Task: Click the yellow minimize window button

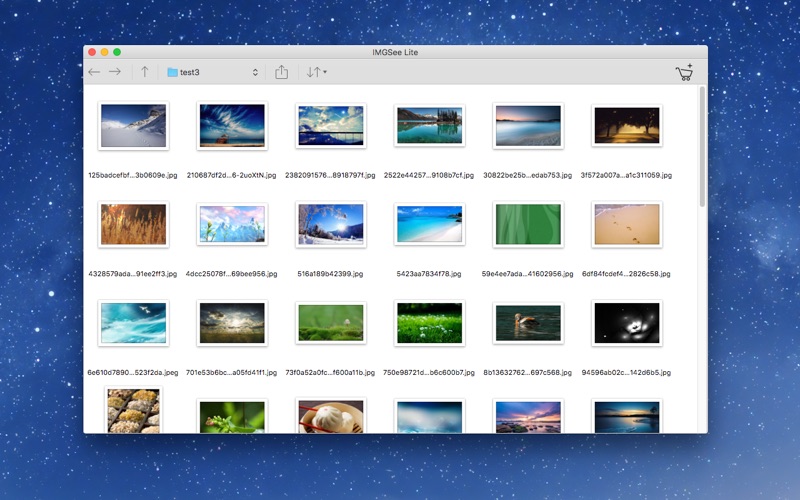Action: point(104,51)
